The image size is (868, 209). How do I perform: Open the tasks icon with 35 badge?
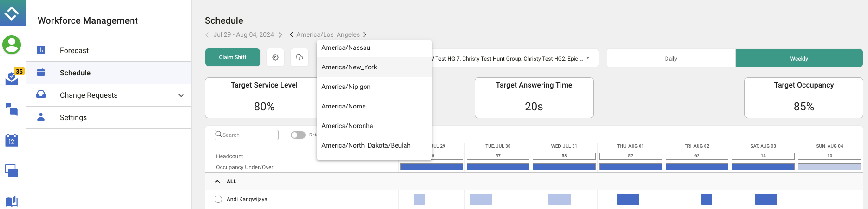[12, 79]
